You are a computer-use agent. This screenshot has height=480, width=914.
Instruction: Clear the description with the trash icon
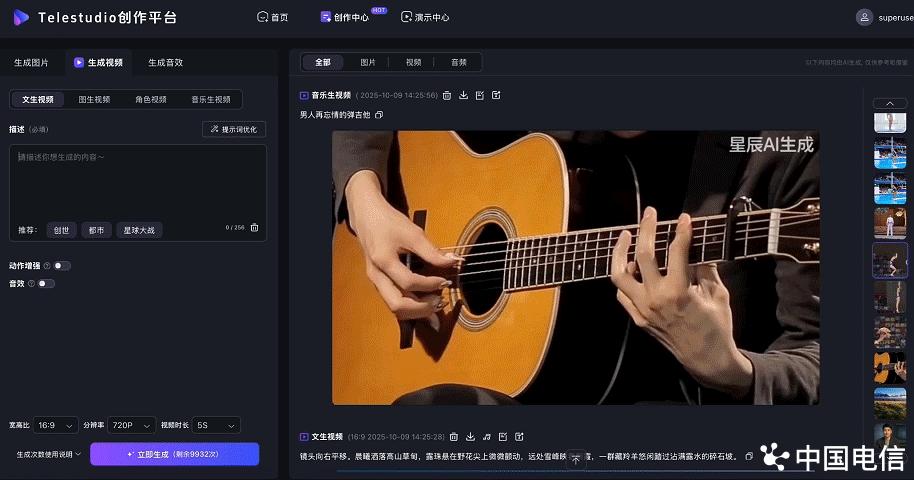tap(254, 227)
